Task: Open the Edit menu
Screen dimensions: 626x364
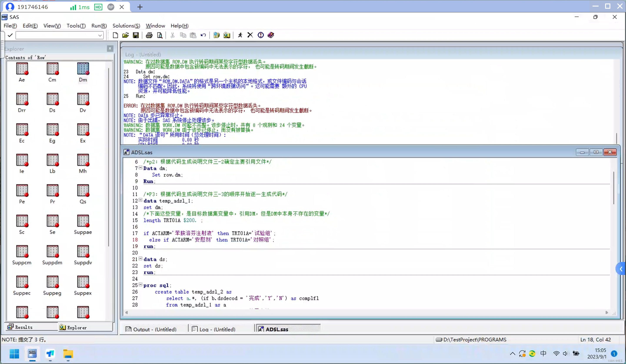Action: [30, 26]
